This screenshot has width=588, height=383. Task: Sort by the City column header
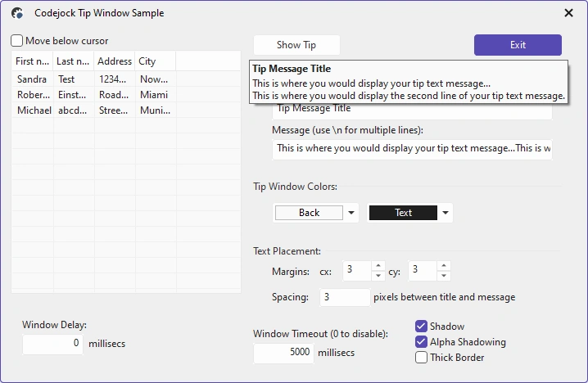(x=156, y=61)
